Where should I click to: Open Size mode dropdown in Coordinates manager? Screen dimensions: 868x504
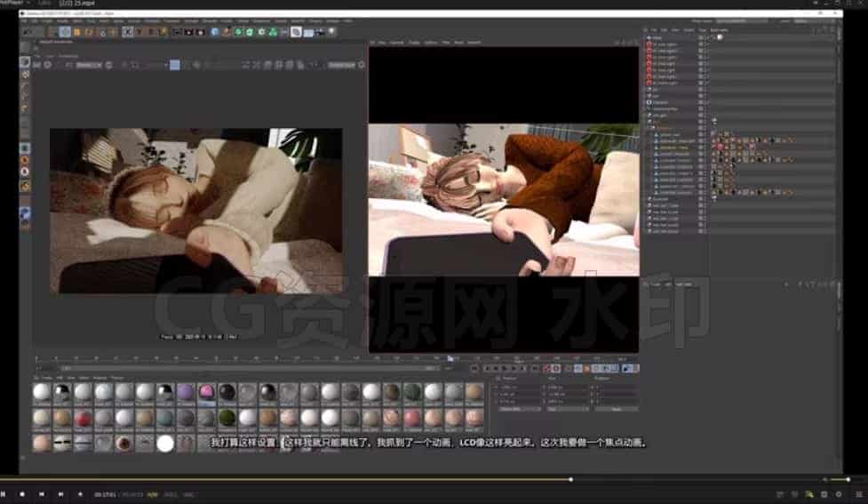566,409
